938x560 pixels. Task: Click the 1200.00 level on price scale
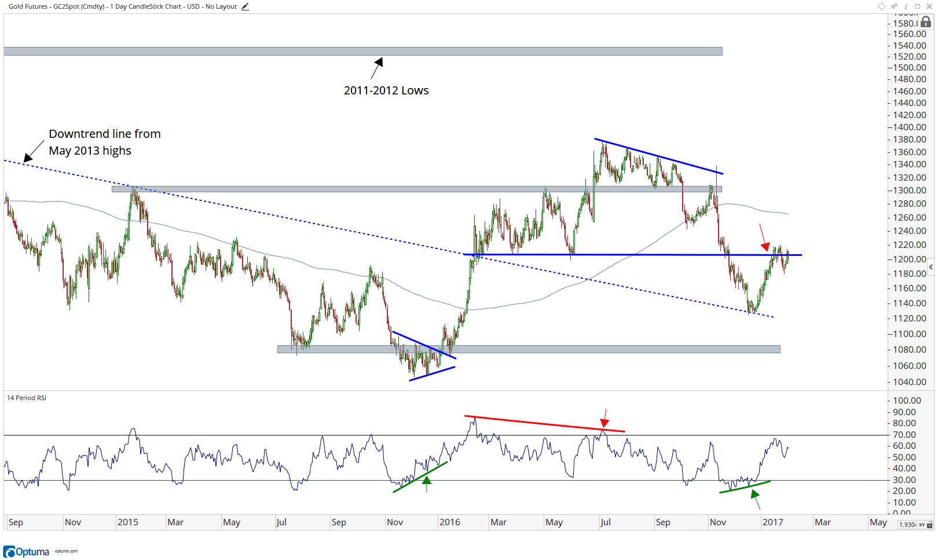pyautogui.click(x=910, y=259)
